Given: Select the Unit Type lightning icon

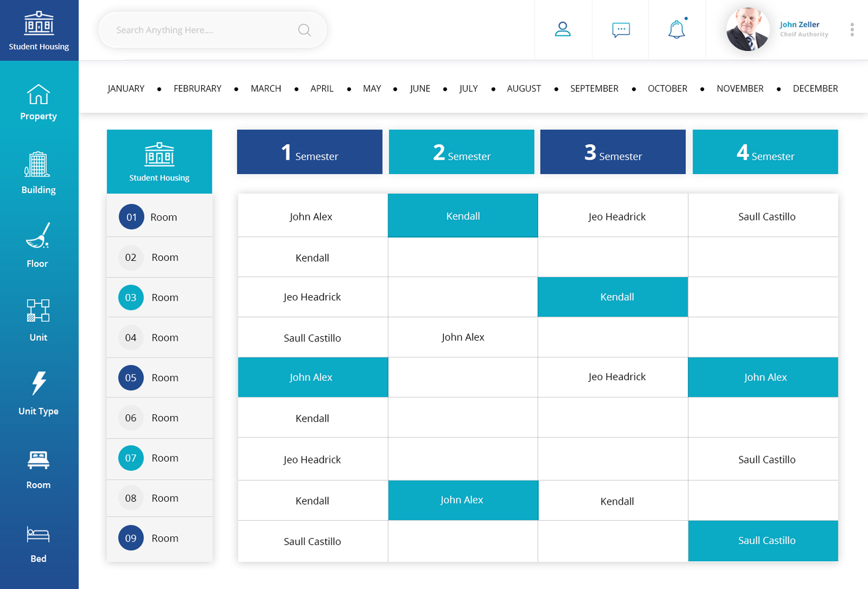Looking at the screenshot, I should click(38, 384).
